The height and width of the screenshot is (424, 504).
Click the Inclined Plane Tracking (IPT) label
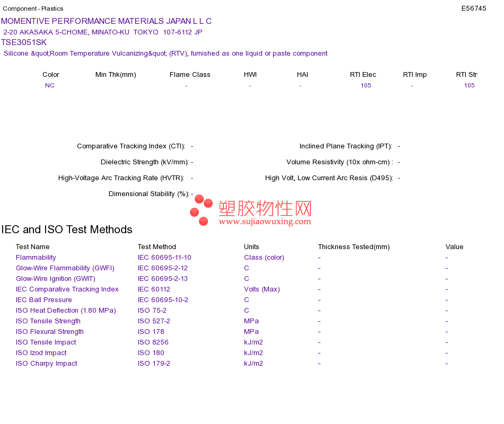(x=346, y=146)
